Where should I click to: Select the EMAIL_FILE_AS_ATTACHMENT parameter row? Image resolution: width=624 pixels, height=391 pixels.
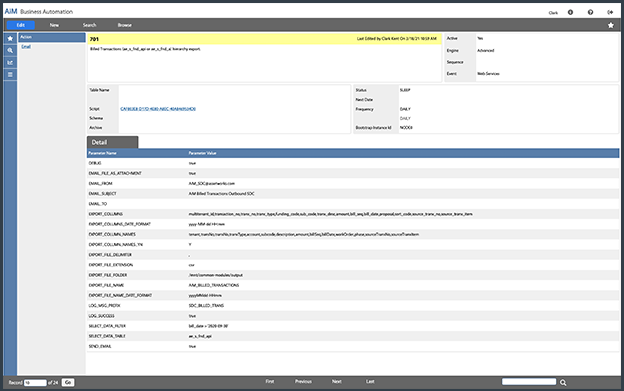pos(353,173)
